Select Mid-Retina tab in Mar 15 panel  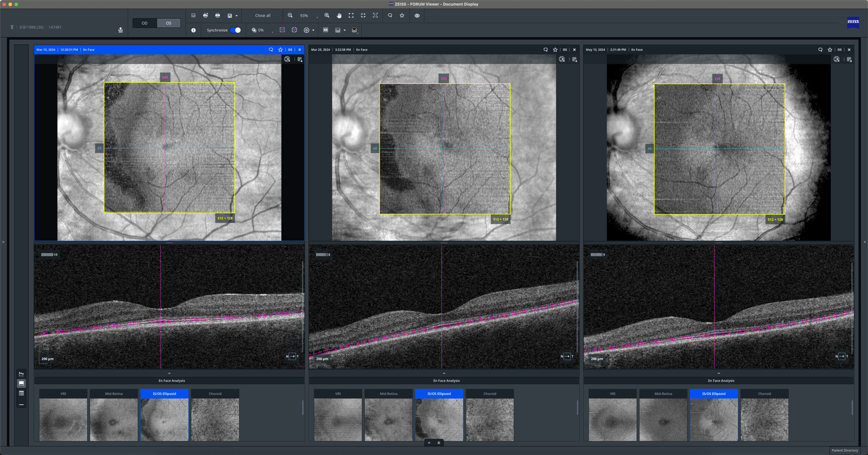tap(114, 394)
